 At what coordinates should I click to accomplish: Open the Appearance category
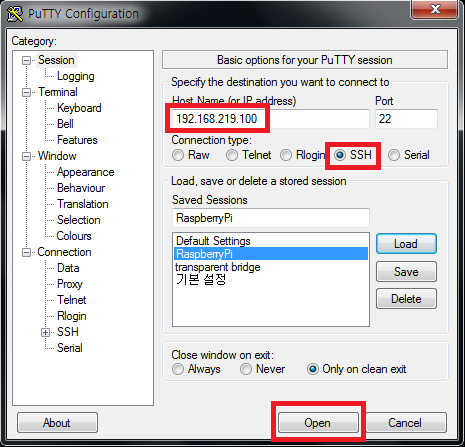click(85, 172)
